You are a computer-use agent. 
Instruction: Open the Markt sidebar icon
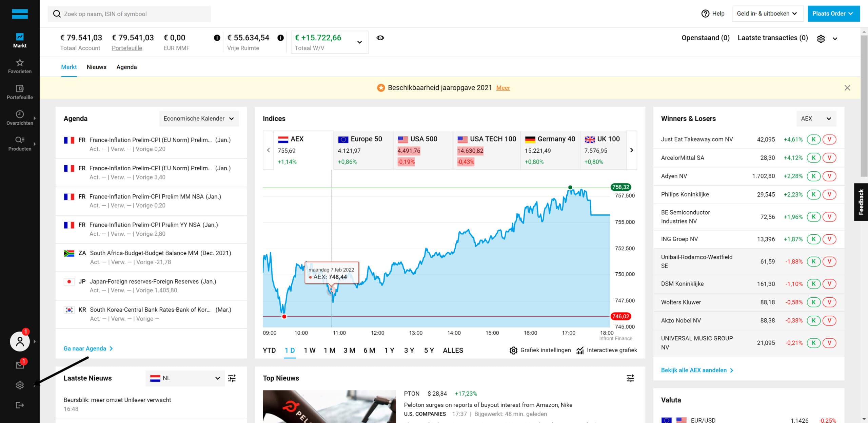[x=20, y=40]
